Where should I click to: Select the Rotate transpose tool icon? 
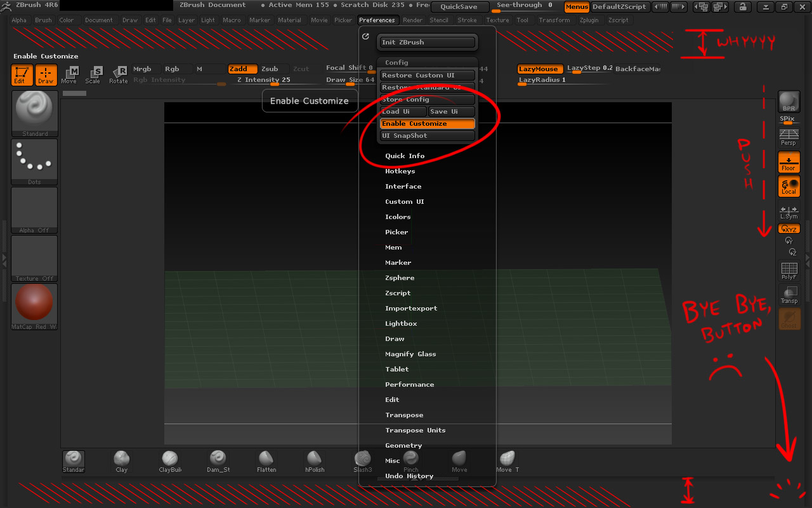[118, 75]
